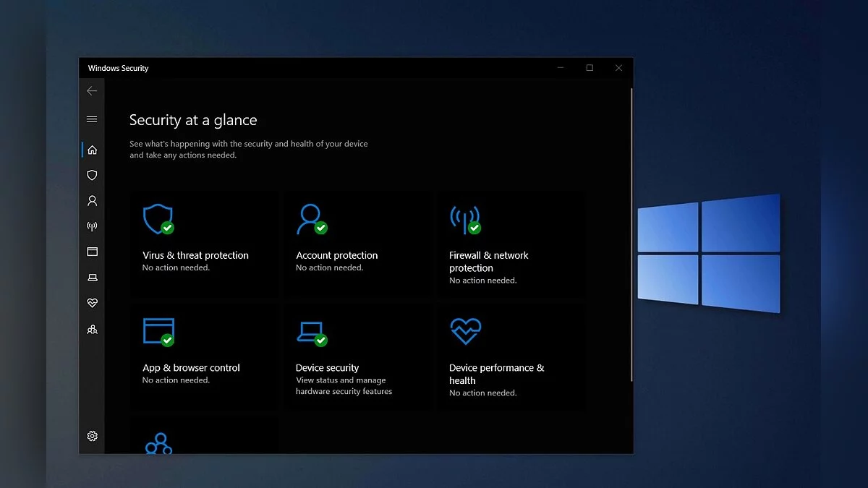Open Virus & threat protection shield in sidebar
The image size is (868, 488).
point(92,175)
